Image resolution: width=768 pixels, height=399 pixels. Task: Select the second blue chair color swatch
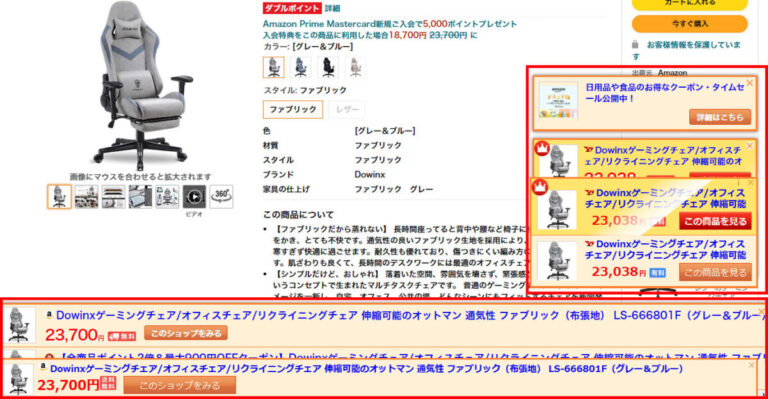(301, 68)
